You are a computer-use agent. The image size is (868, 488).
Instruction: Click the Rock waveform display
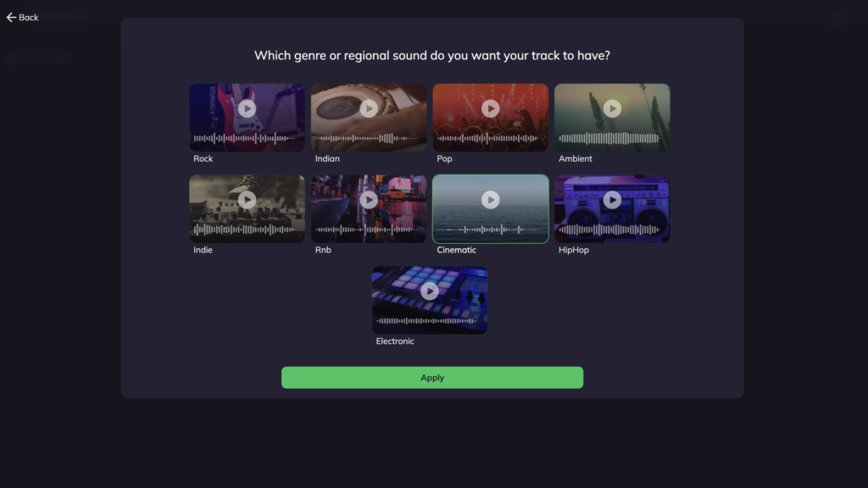244,138
